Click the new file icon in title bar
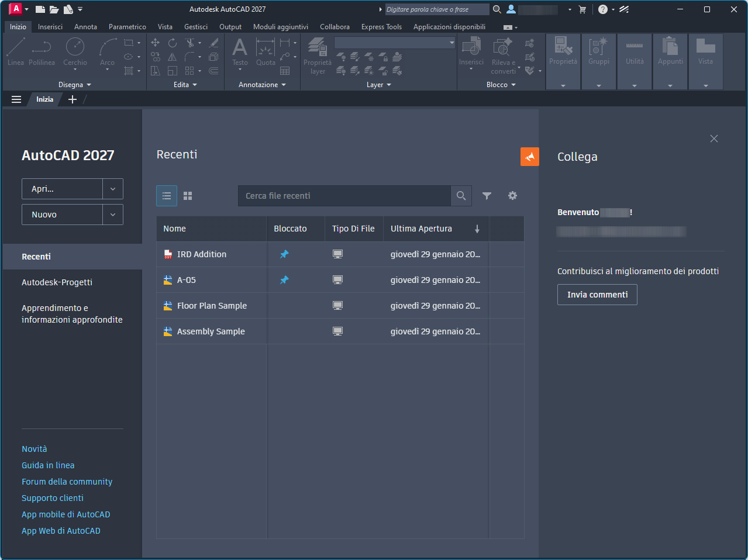 (40, 9)
